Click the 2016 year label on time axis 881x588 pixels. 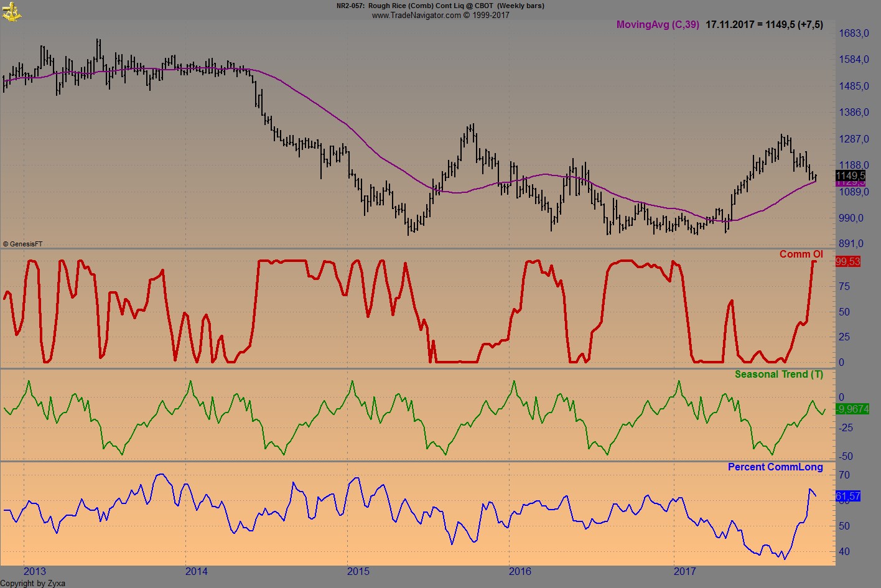[520, 571]
